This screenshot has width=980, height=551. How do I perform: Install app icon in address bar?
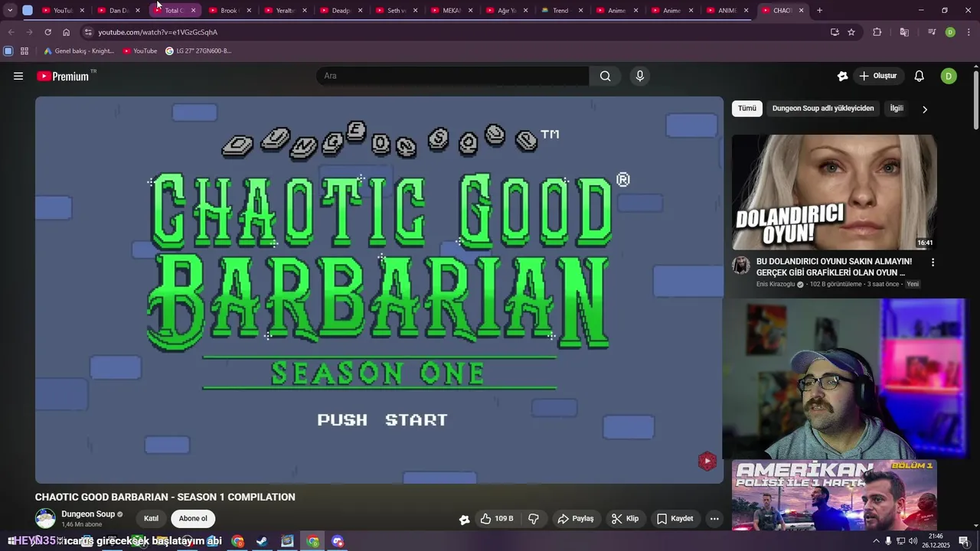click(x=835, y=32)
